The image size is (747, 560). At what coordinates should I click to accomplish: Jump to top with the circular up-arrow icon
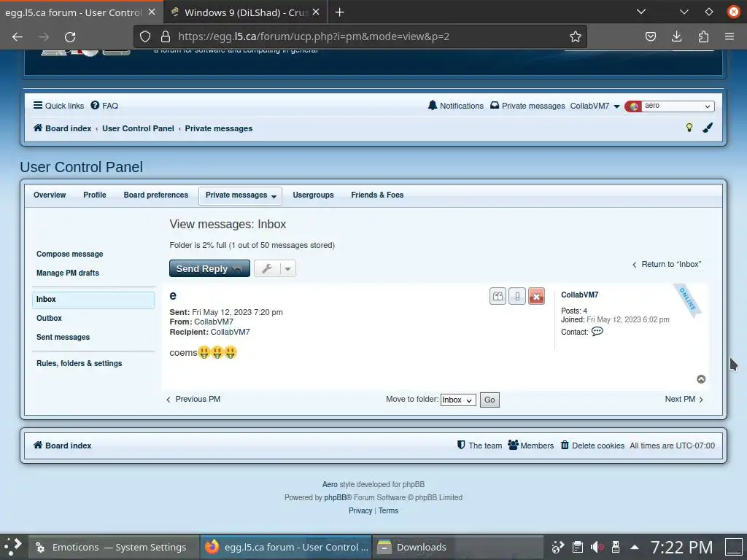coord(701,379)
